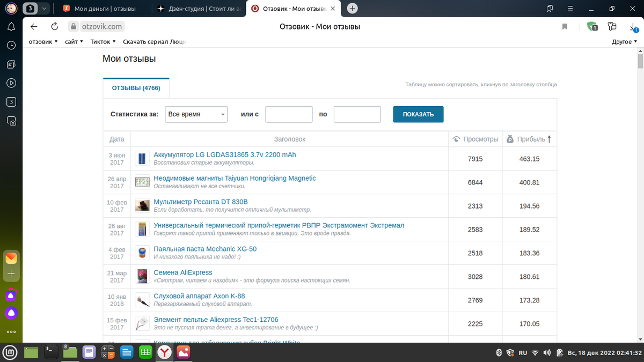Reload the otzovik.com page
The image size is (644, 362).
[x=54, y=27]
